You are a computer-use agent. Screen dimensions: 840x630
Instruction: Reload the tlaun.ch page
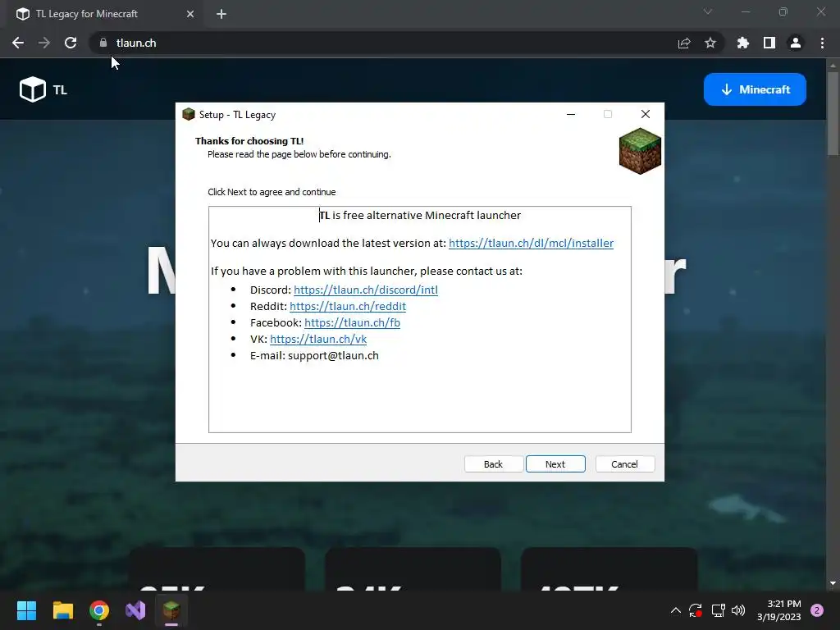[x=71, y=43]
